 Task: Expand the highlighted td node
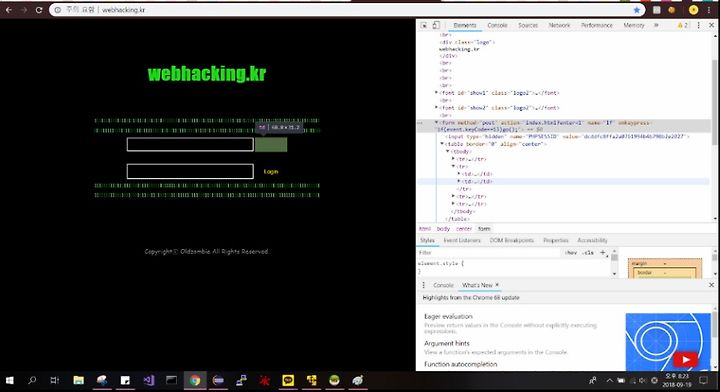point(459,181)
